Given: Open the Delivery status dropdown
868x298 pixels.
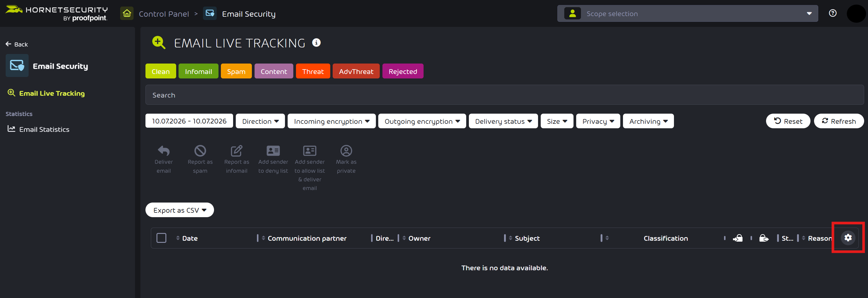Looking at the screenshot, I should 503,121.
